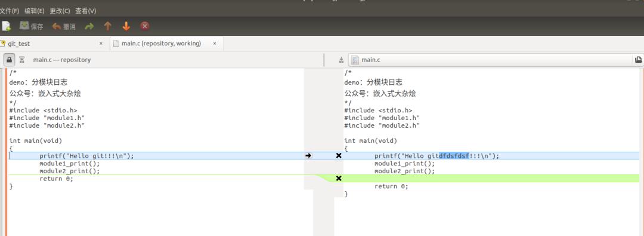This screenshot has height=236, width=644.
Task: Open the 查看(V) menu
Action: click(85, 11)
